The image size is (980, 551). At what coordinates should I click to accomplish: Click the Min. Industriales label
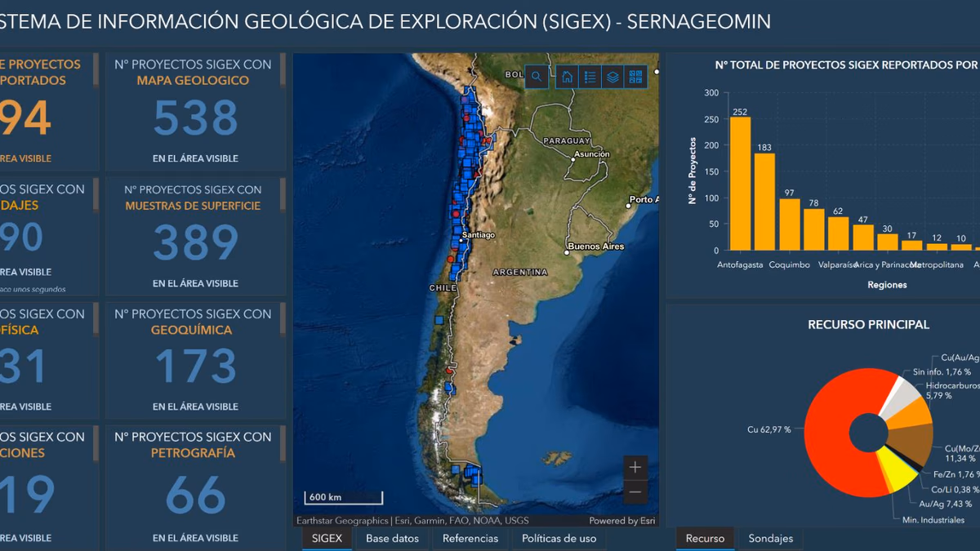933,519
